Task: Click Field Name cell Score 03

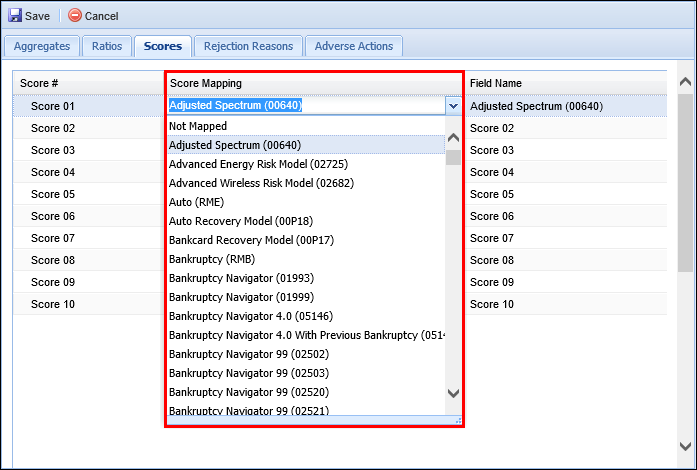Action: pyautogui.click(x=565, y=150)
